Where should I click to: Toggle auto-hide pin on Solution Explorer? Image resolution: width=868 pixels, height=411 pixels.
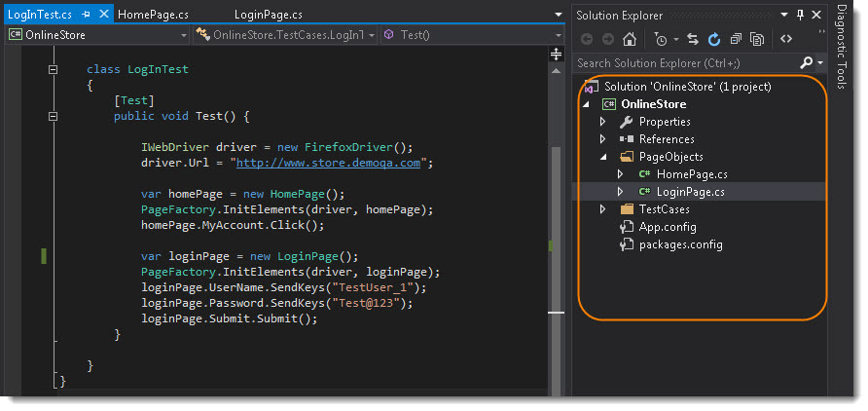[801, 16]
